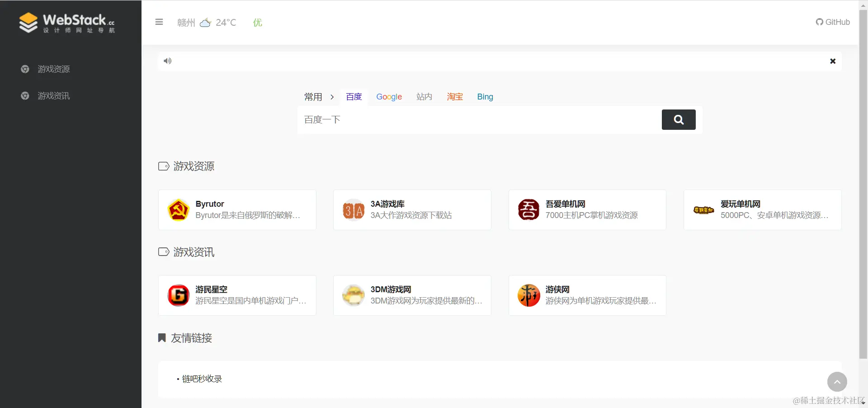Click the 3DM游戏网 logo icon

tap(354, 295)
